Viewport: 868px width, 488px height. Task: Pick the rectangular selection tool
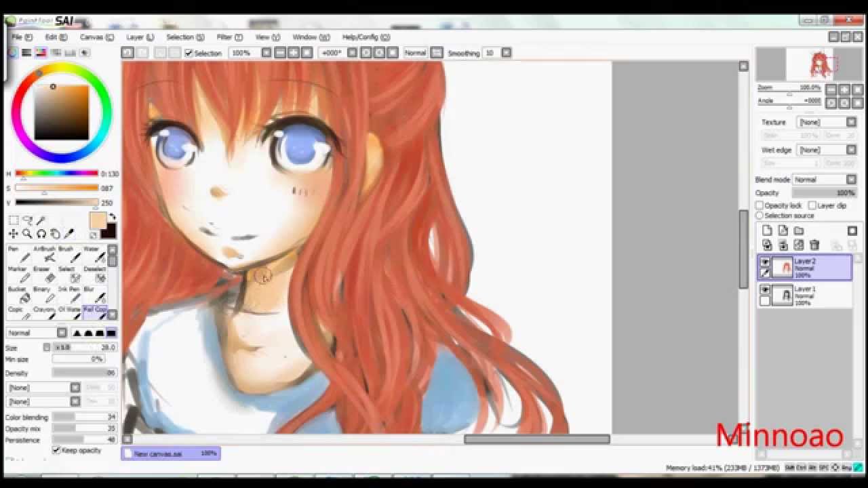tap(14, 220)
